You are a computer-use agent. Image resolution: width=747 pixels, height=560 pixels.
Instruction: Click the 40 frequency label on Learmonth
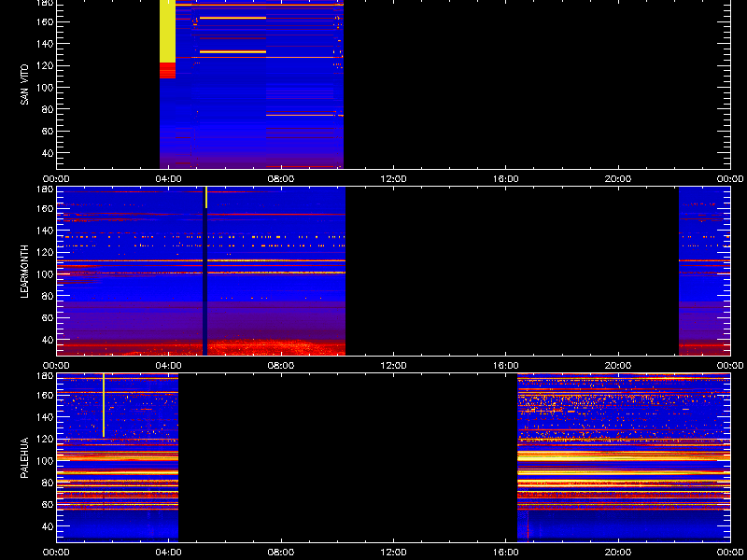point(49,340)
